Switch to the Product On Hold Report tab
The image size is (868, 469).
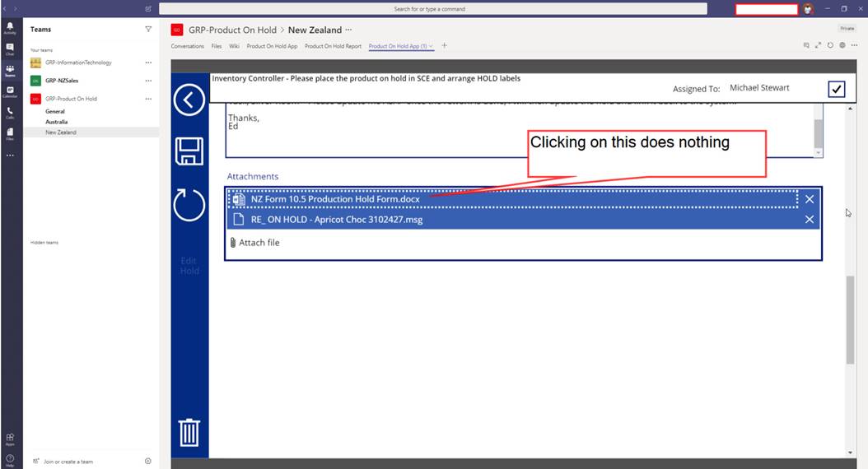pos(333,46)
